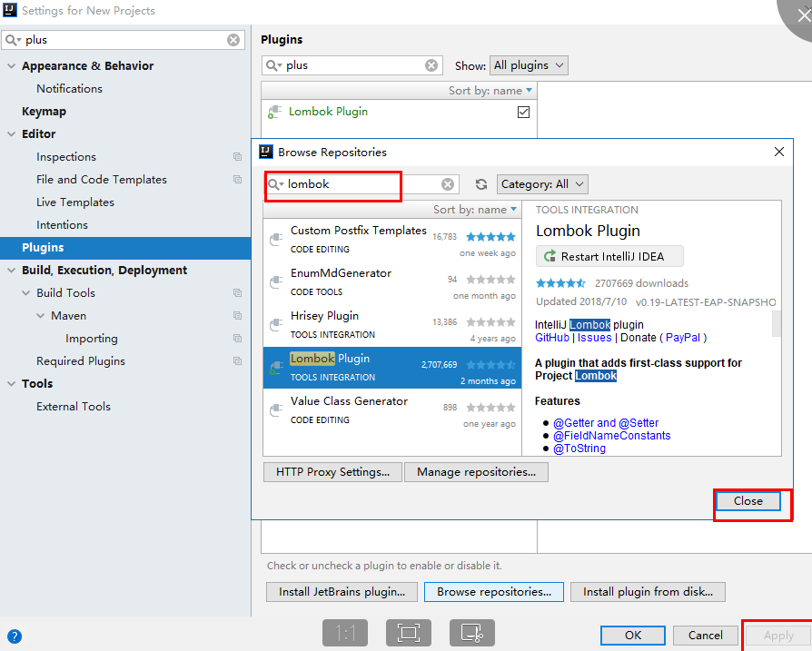Click the project icon beside Build Tools
Screen dimensions: 812x651
point(237,293)
